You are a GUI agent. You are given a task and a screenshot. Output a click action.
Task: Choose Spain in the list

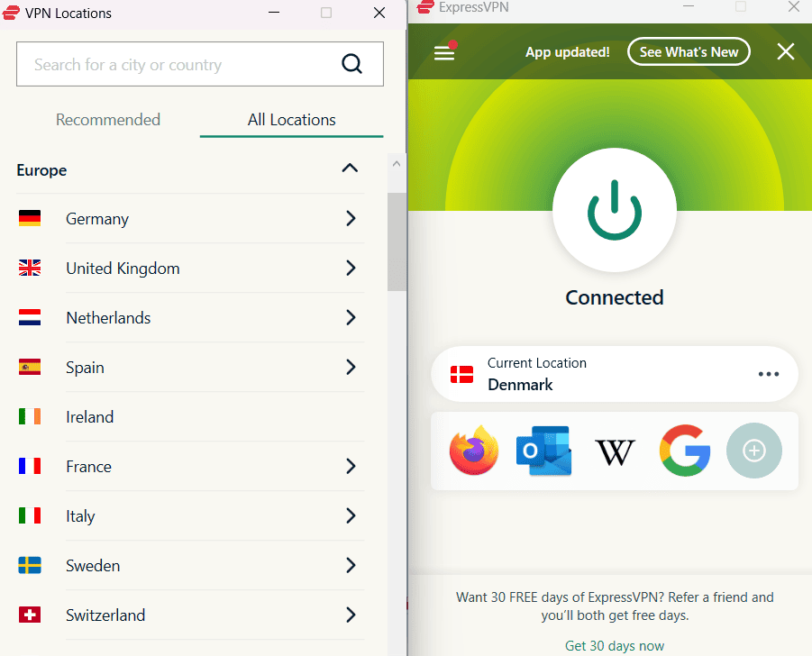[191, 367]
